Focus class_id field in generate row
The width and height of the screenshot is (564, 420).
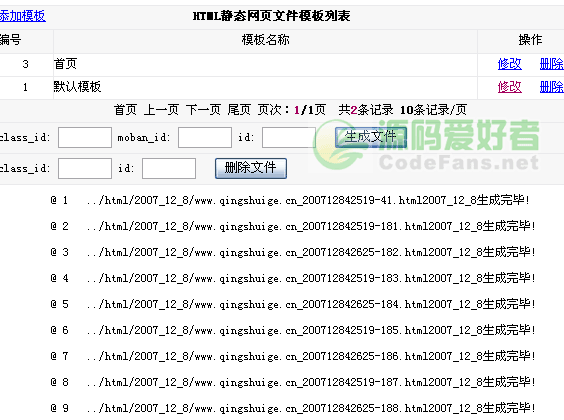click(x=85, y=137)
